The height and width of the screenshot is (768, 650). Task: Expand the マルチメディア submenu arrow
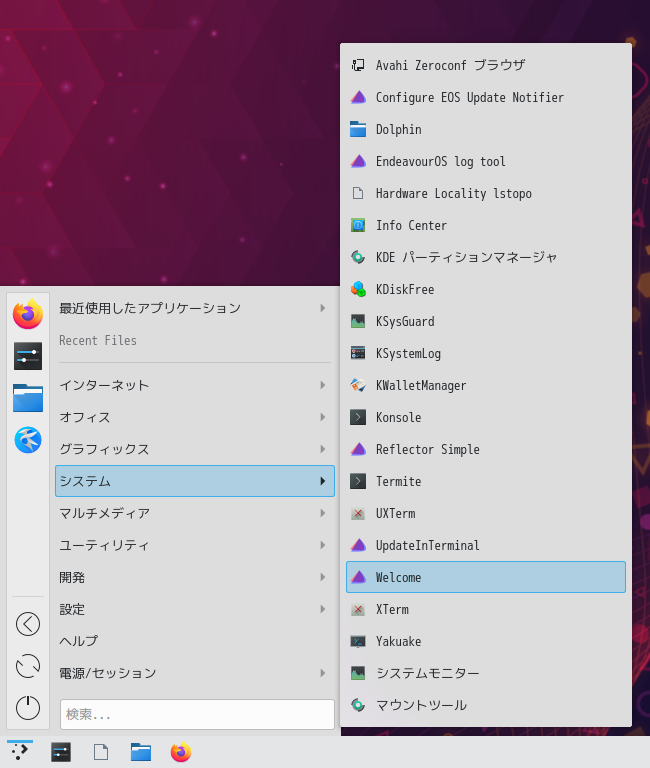point(322,513)
